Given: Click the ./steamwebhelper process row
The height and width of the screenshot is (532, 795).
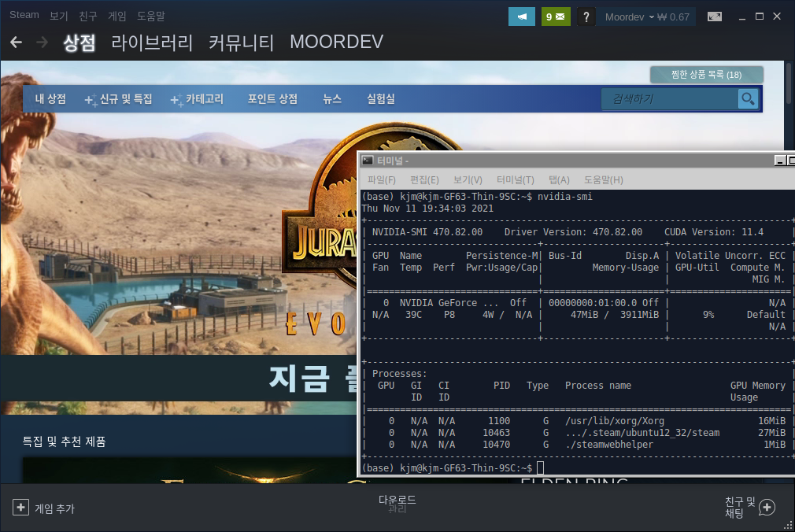Looking at the screenshot, I should (575, 445).
